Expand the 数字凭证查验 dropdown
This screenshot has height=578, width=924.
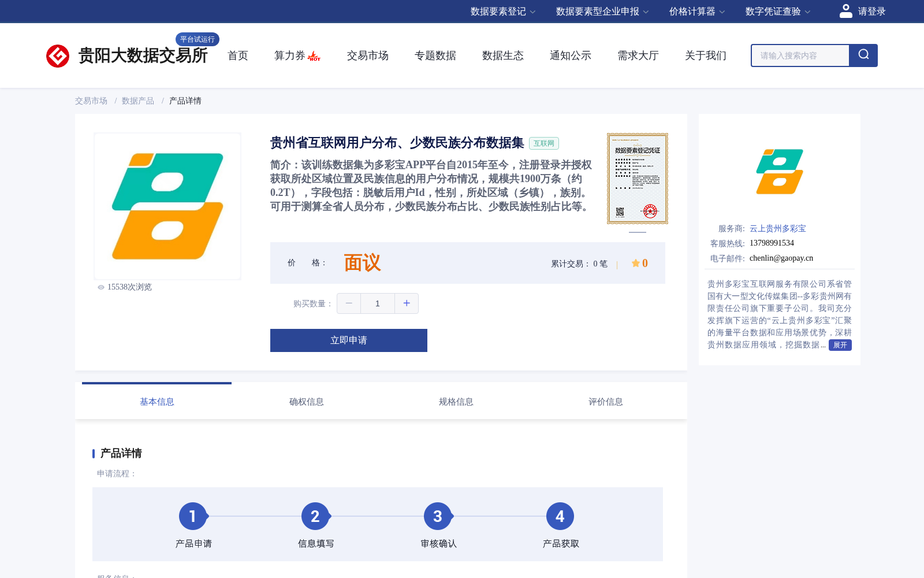778,12
